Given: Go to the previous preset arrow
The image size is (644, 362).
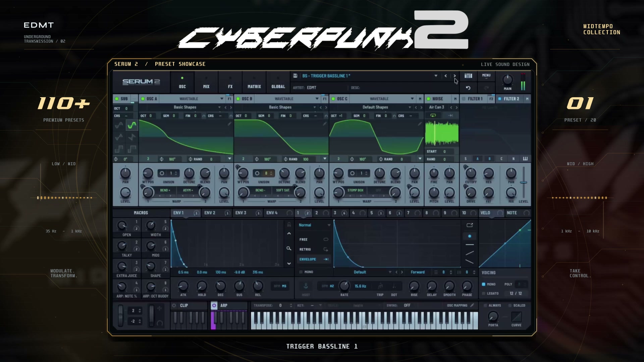Looking at the screenshot, I should 445,76.
